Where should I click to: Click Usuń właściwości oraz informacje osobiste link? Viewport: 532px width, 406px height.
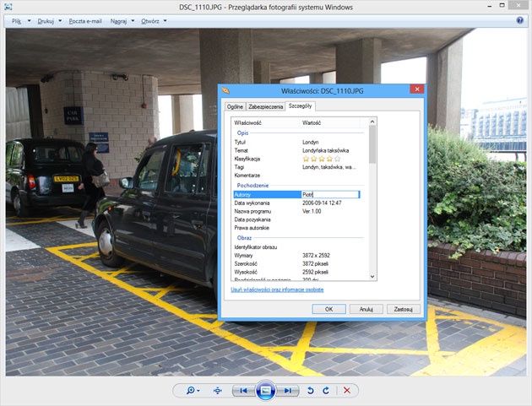point(277,290)
